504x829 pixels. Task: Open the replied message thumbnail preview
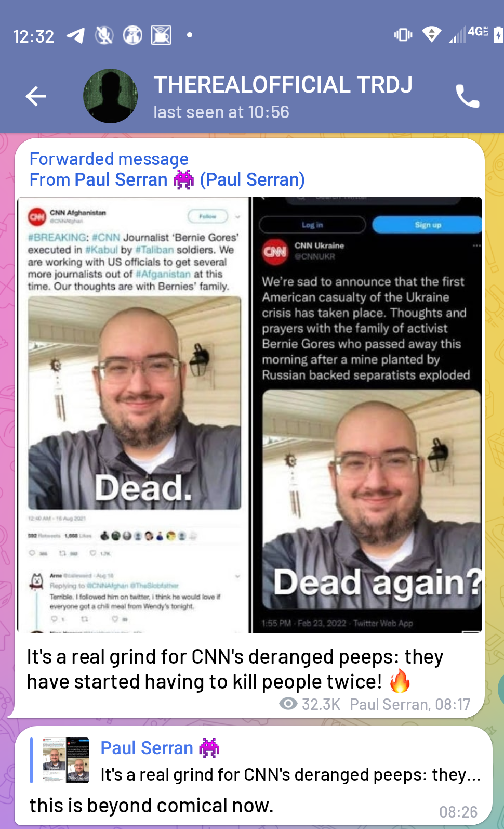[66, 760]
